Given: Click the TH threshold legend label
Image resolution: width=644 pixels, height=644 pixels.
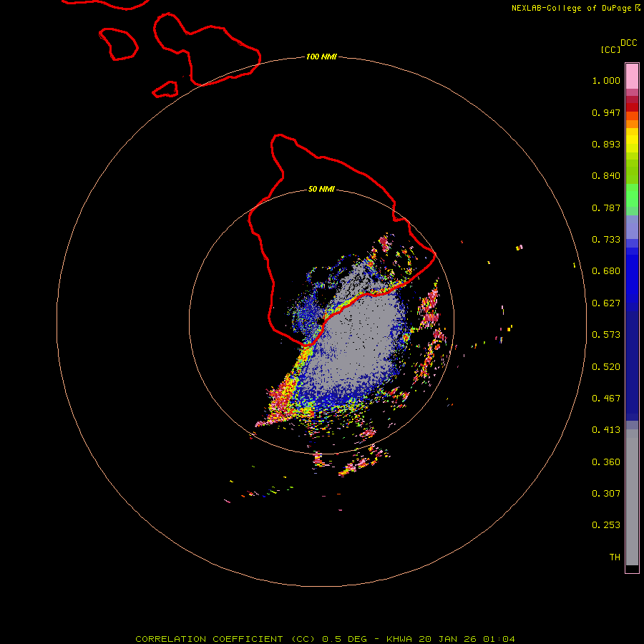Looking at the screenshot, I should (x=615, y=557).
